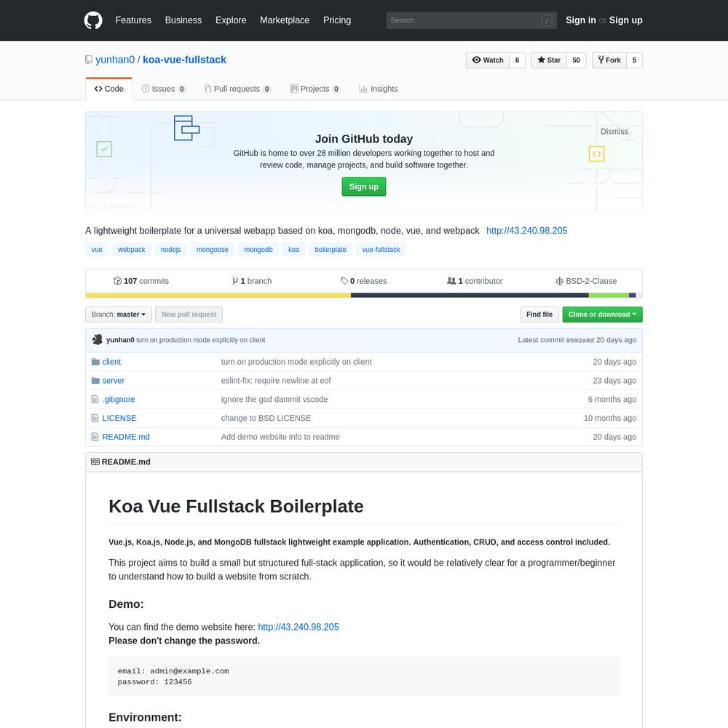This screenshot has width=728, height=728.
Task: Click the .gitignore file icon
Action: pos(95,399)
